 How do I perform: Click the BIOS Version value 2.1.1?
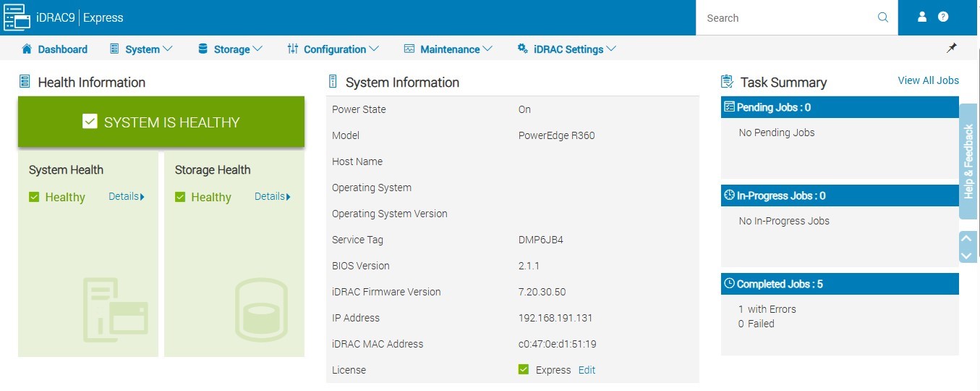[x=529, y=266]
